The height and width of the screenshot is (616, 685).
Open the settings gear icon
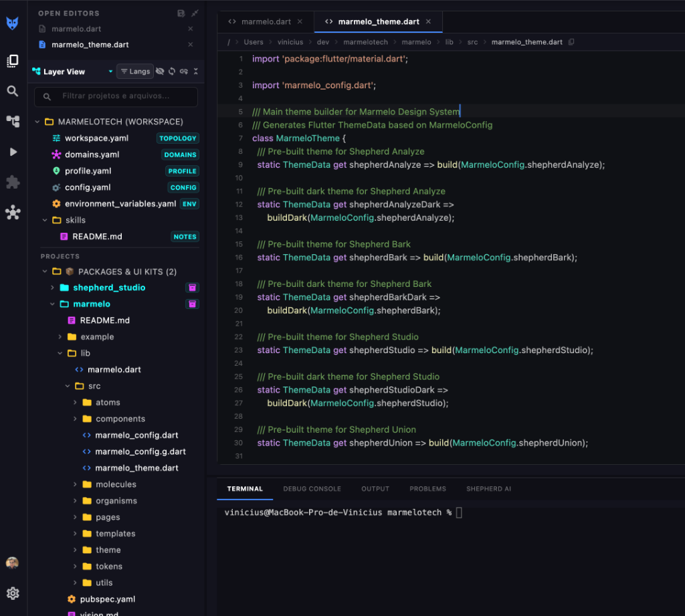(13, 593)
